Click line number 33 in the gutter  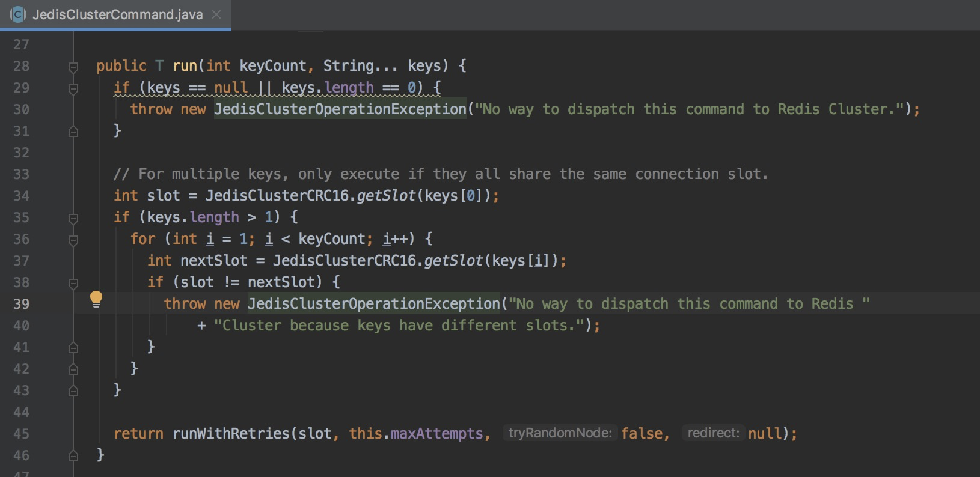[x=21, y=174]
